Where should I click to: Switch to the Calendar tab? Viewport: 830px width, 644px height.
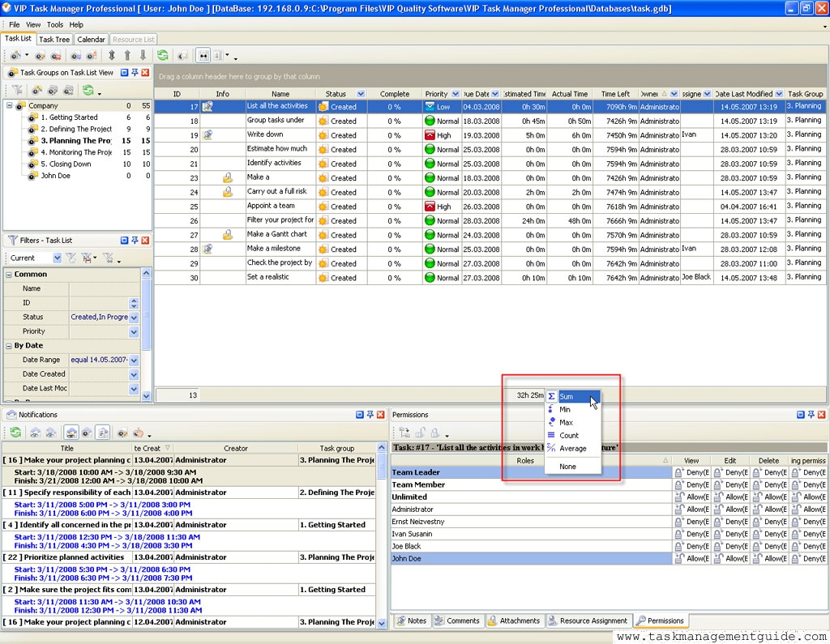click(x=91, y=39)
